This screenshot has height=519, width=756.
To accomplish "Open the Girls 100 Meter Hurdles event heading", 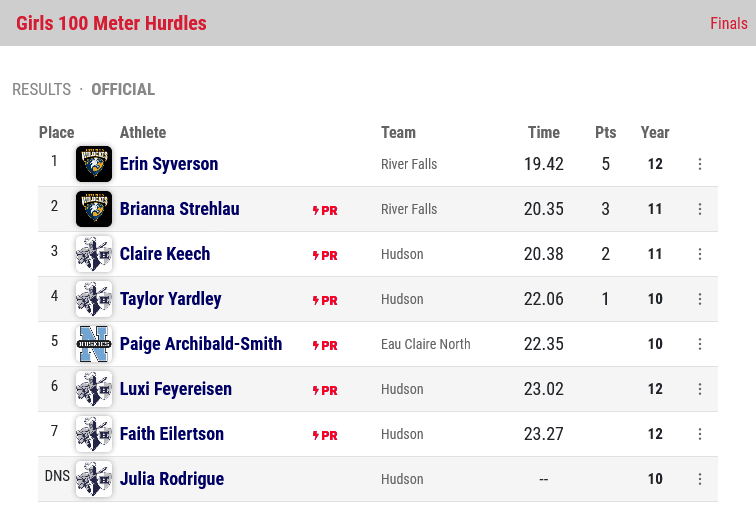I will [x=111, y=23].
